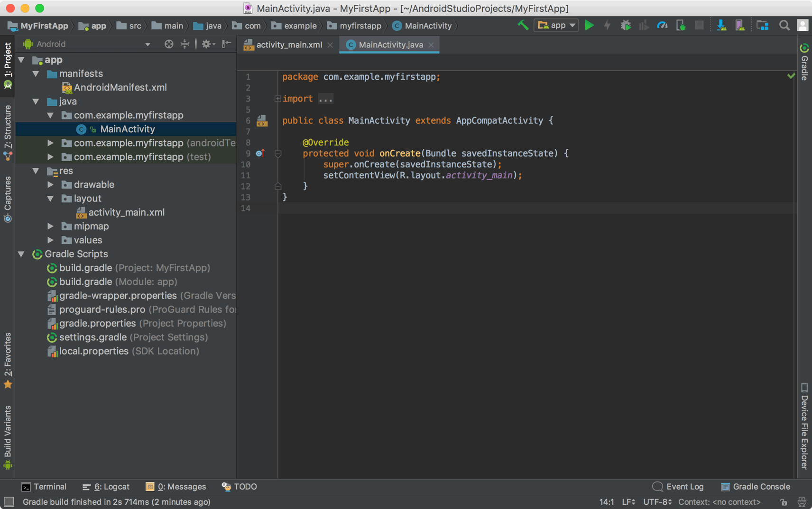
Task: Run the app with green play button
Action: (589, 26)
